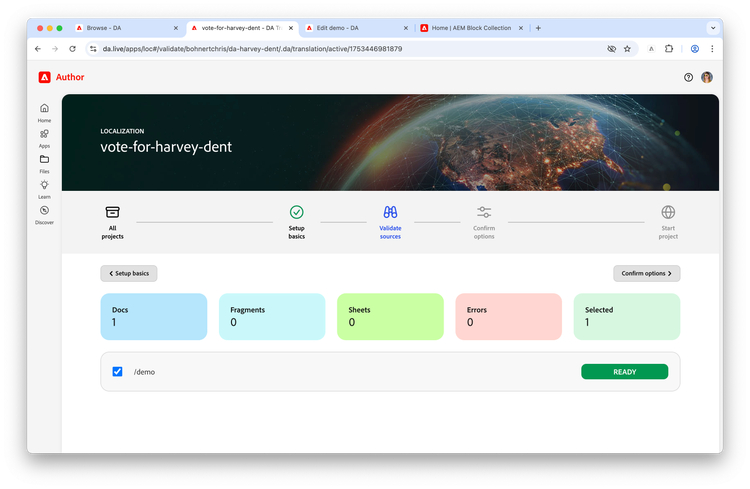This screenshot has height=489, width=750.
Task: Click the crossed-eye tracking icon in address bar
Action: pos(611,49)
